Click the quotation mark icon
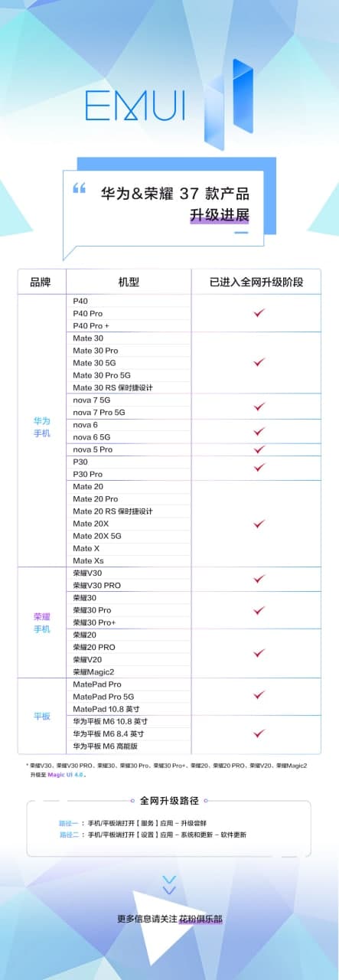 [x=79, y=188]
